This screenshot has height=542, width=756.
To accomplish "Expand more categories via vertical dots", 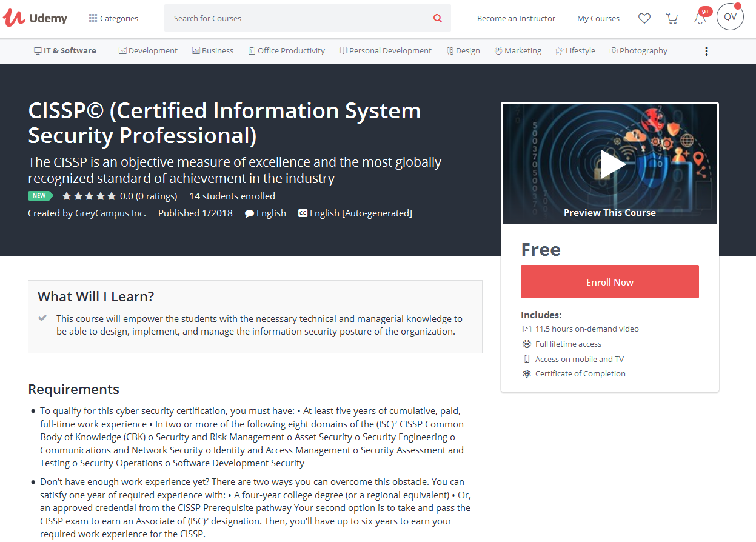I will [x=706, y=51].
